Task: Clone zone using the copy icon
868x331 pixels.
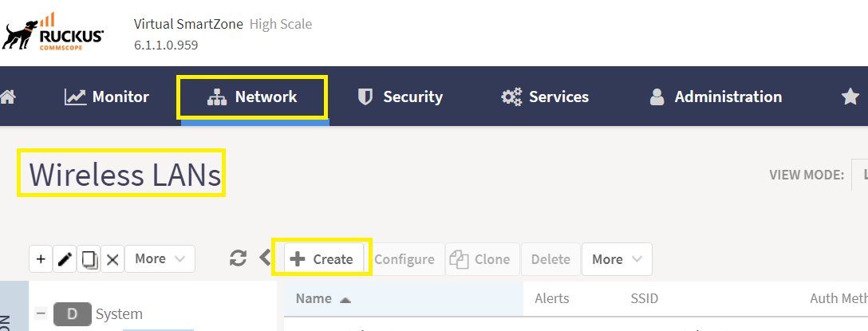Action: pyautogui.click(x=89, y=259)
